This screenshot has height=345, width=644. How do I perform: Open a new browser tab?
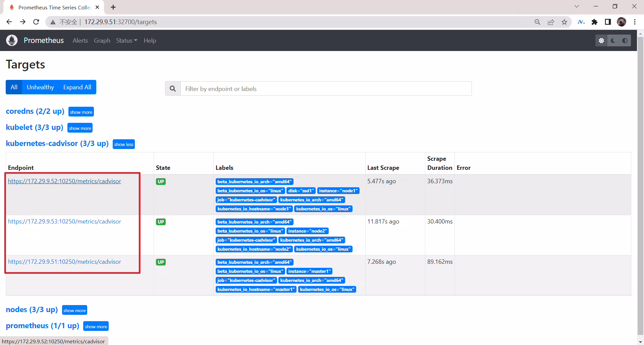(x=113, y=7)
